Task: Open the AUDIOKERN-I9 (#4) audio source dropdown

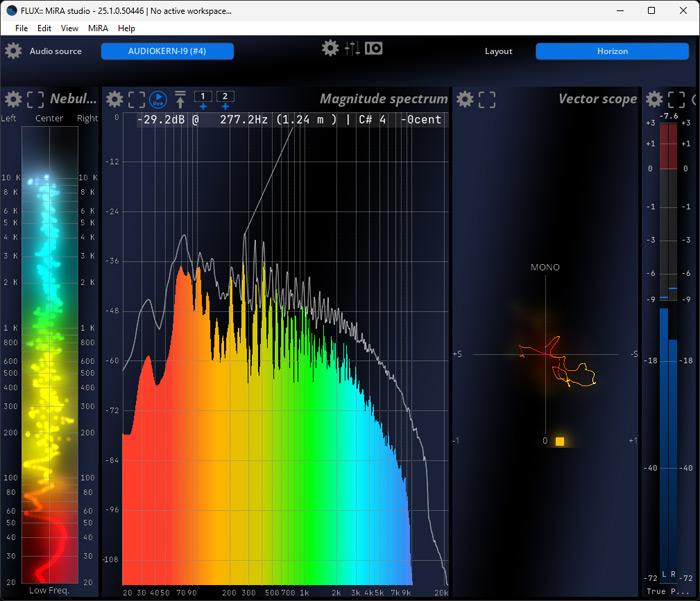Action: [167, 51]
